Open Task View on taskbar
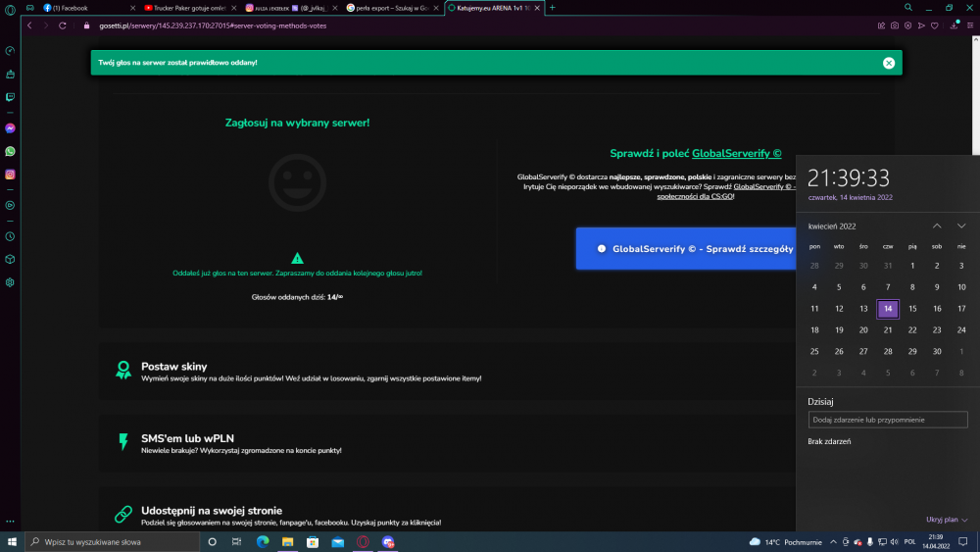980x552 pixels. pyautogui.click(x=236, y=542)
